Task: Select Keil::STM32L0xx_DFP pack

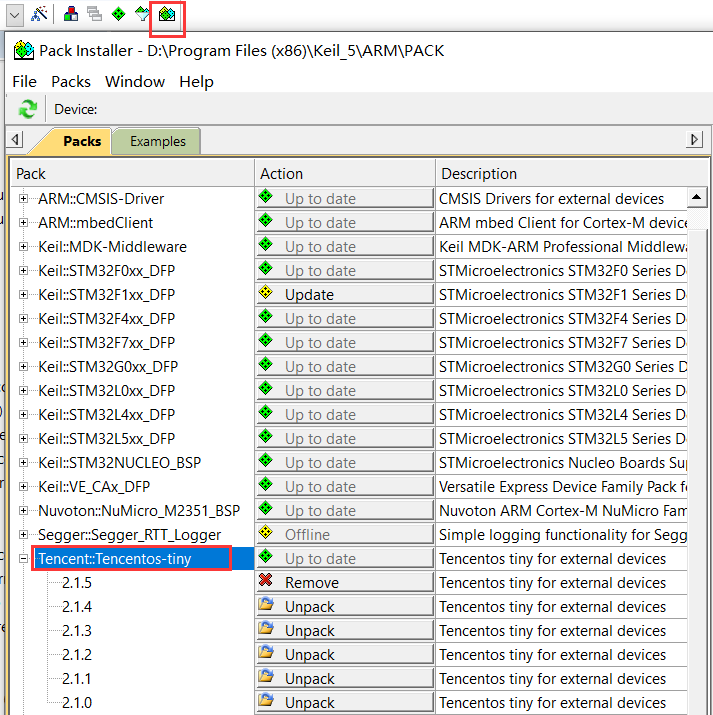Action: pos(106,391)
